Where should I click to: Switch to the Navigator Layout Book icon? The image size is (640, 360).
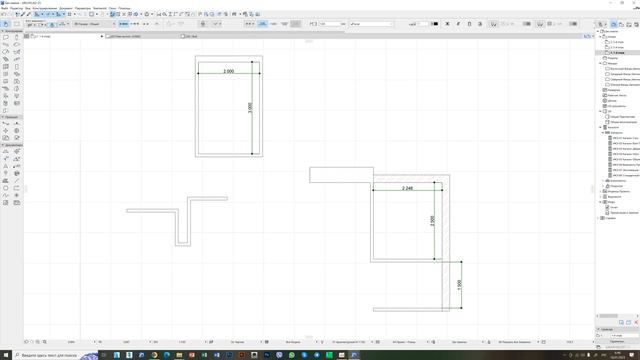point(629,24)
